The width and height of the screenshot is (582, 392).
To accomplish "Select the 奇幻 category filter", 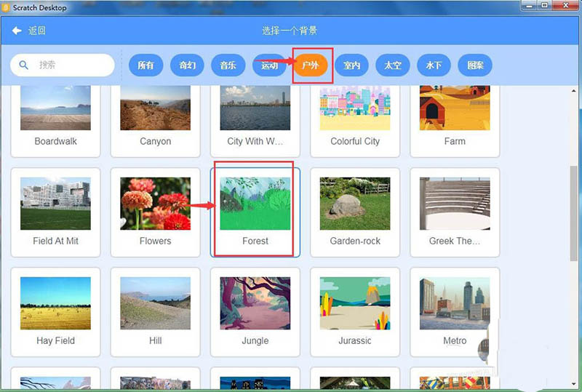I will coord(187,65).
